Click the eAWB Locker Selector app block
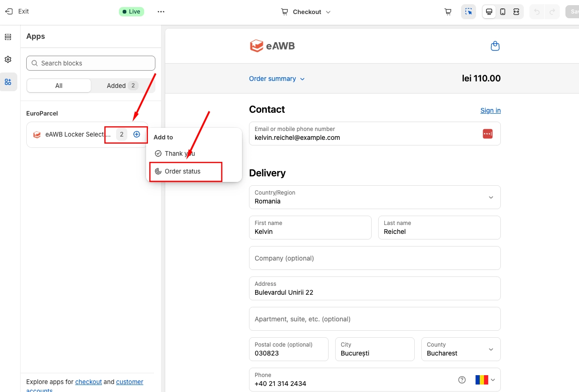The height and width of the screenshot is (392, 579). coord(87,135)
